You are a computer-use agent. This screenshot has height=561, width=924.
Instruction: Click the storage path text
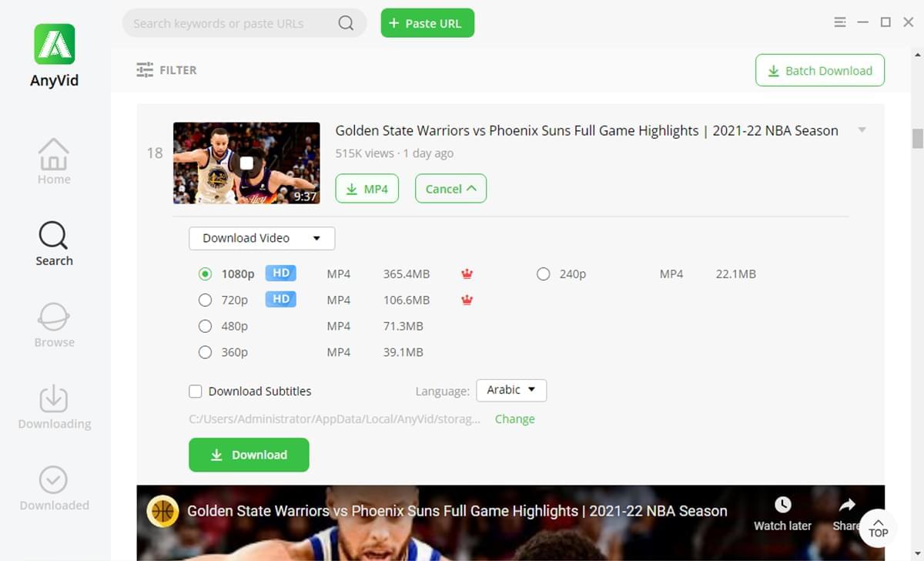(335, 419)
